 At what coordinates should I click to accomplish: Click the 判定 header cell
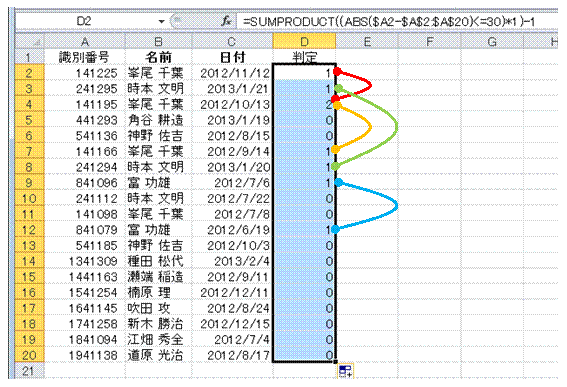(x=304, y=57)
